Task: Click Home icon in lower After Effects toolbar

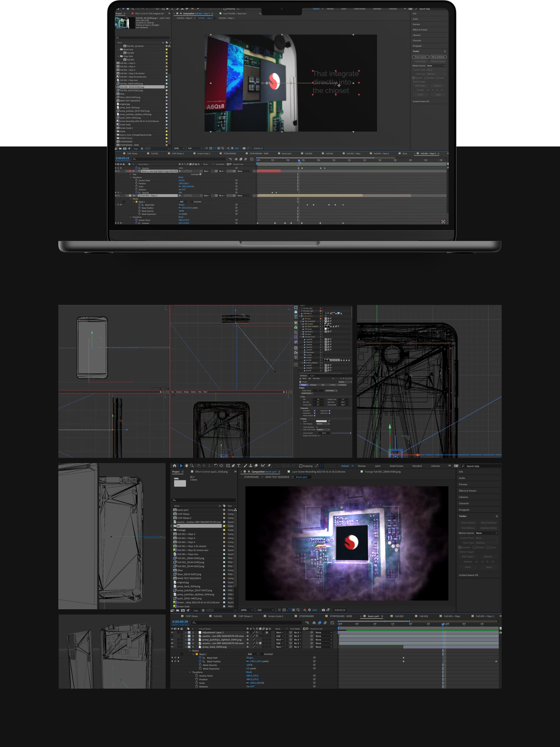Action: click(174, 466)
